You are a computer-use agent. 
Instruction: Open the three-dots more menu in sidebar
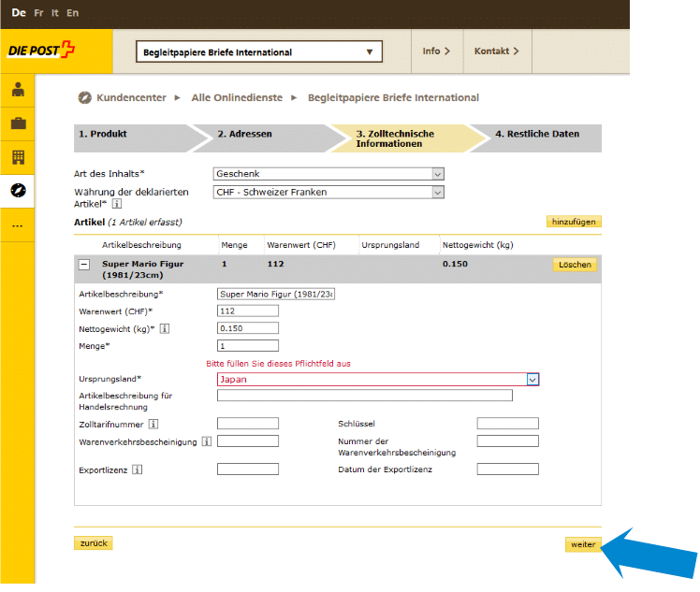pos(18,225)
